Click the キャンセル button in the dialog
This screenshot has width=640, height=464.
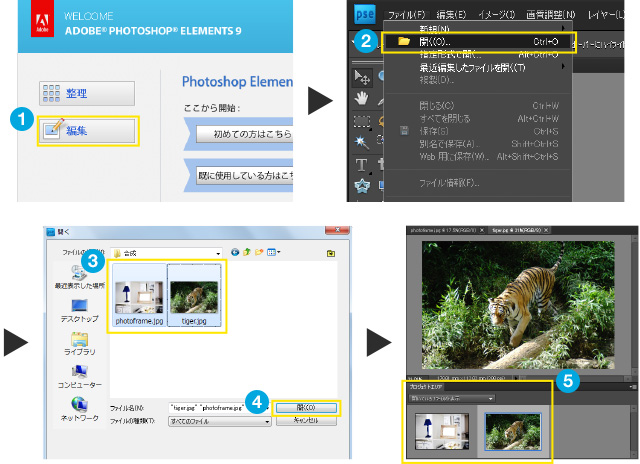(x=306, y=420)
